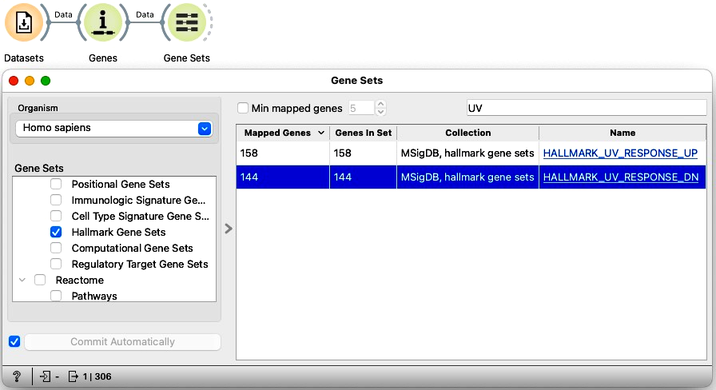Viewport: 716px width, 390px height.
Task: Select the row with 158 mapped genes
Action: tap(471, 153)
